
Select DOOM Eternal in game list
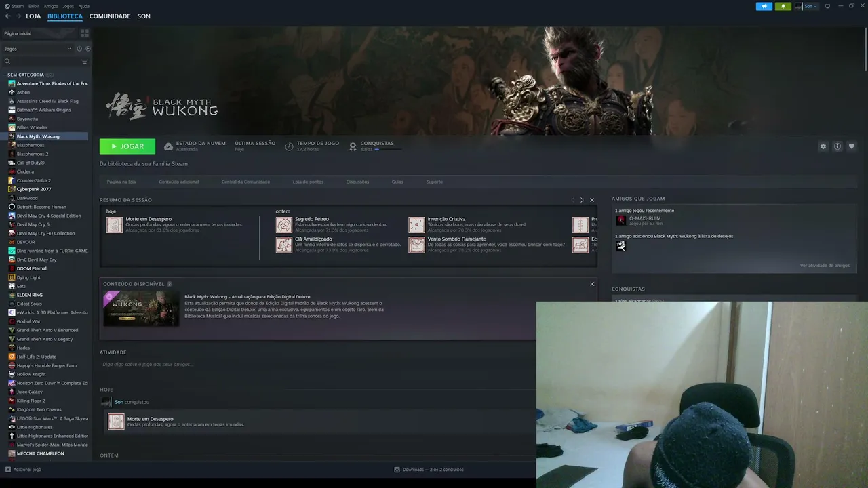point(31,268)
